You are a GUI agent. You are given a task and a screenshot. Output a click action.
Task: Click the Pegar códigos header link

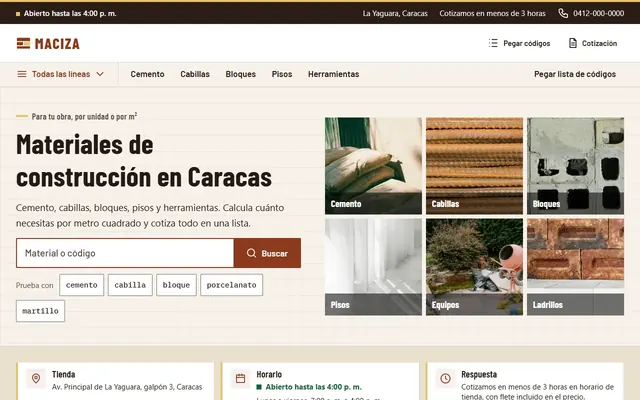tap(519, 43)
